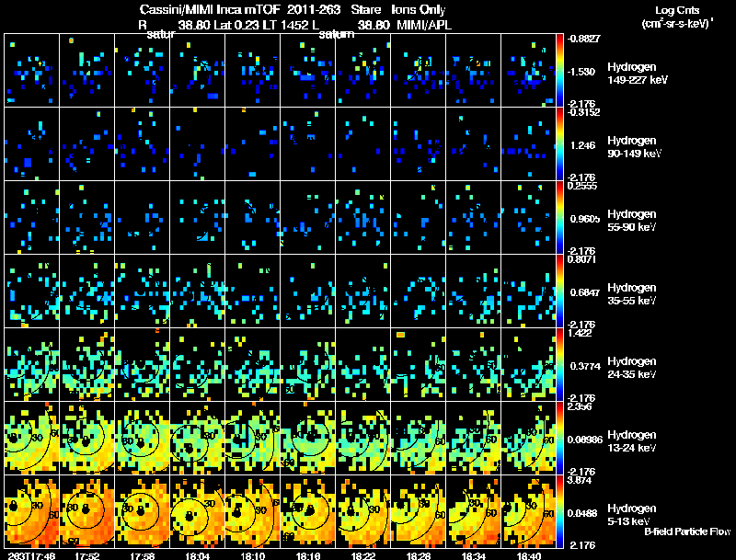Click the Hydrogen 13-24 keV color bar
736x560 pixels.
559,439
